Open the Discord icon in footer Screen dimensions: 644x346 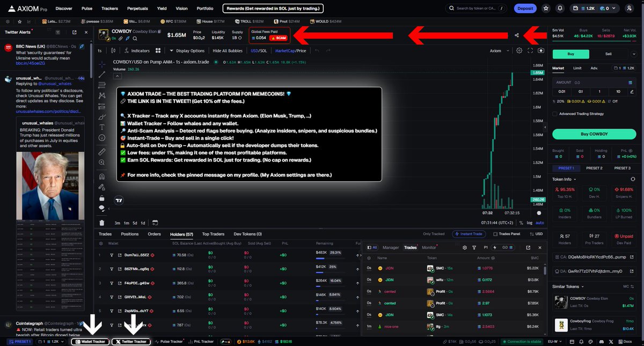coord(603,341)
